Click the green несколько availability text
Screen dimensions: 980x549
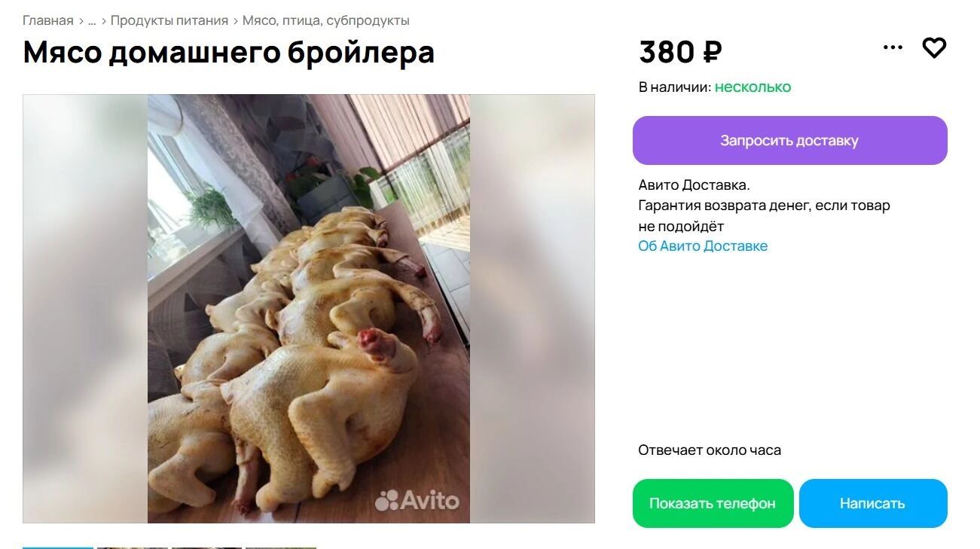(x=753, y=87)
